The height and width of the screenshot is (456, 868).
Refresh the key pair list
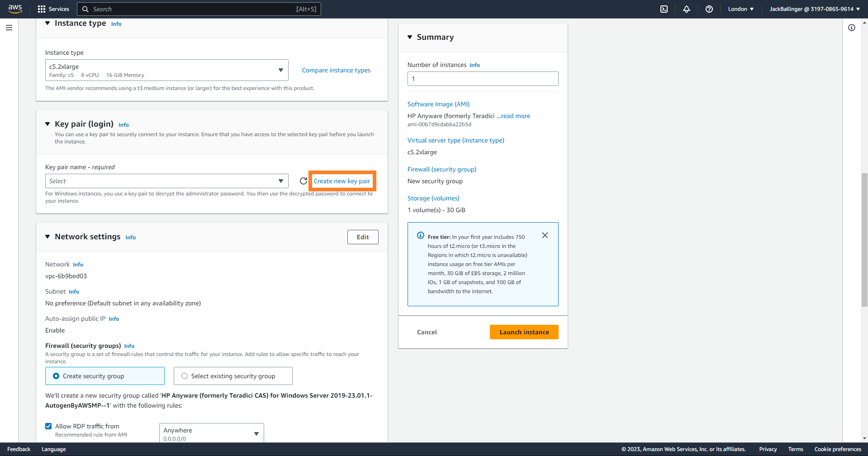point(304,181)
